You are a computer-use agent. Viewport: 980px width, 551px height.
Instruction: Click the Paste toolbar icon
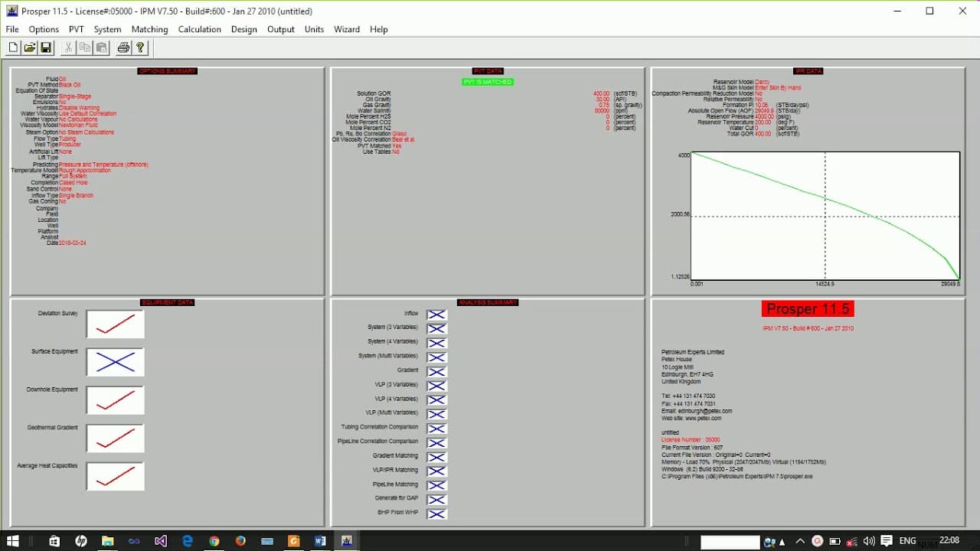click(101, 47)
